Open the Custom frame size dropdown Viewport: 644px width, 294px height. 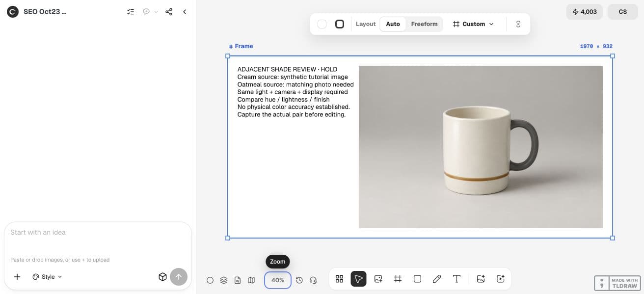point(473,24)
